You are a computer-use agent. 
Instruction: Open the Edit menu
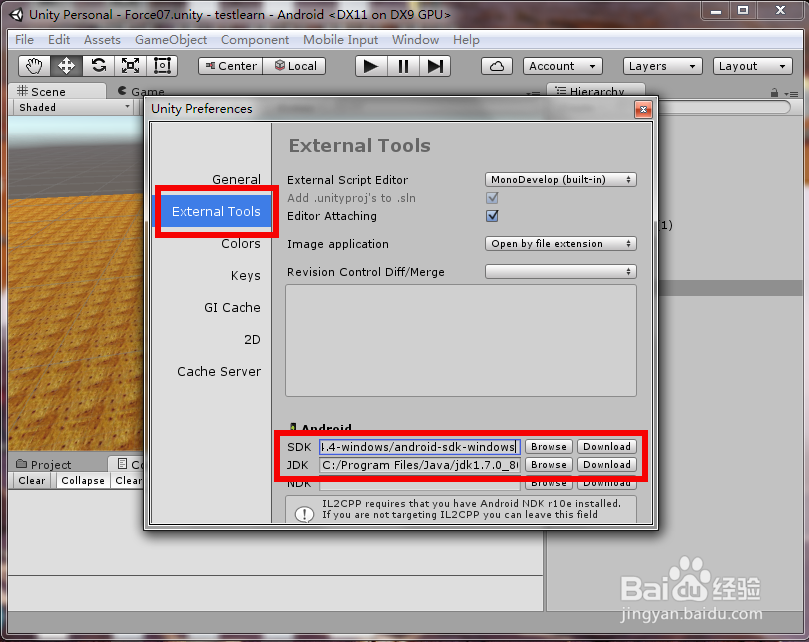pyautogui.click(x=59, y=40)
